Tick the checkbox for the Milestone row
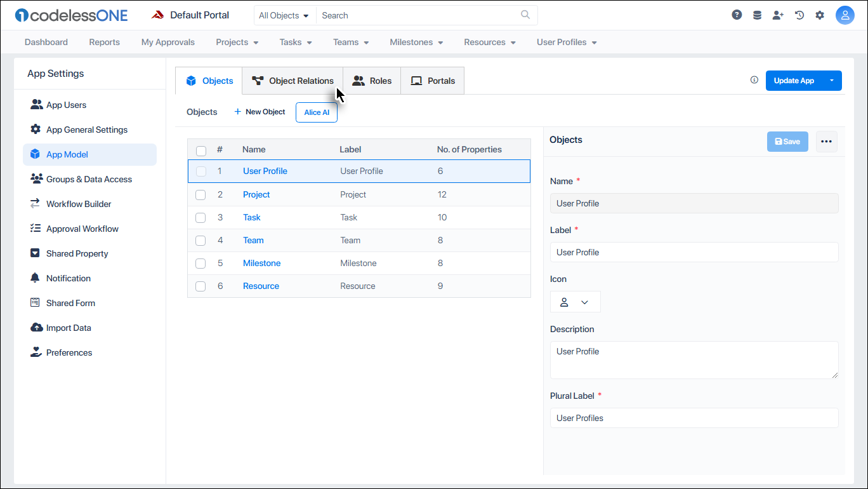868x489 pixels. (x=201, y=264)
